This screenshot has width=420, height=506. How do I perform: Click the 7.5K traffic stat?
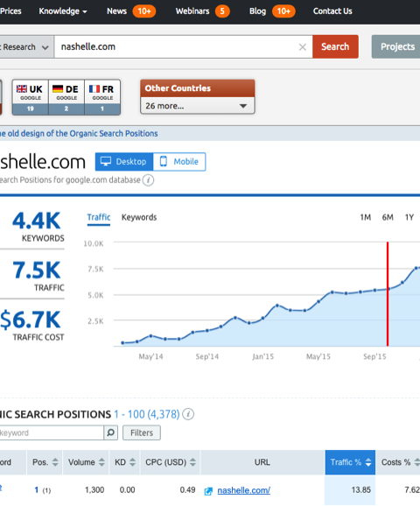point(37,271)
